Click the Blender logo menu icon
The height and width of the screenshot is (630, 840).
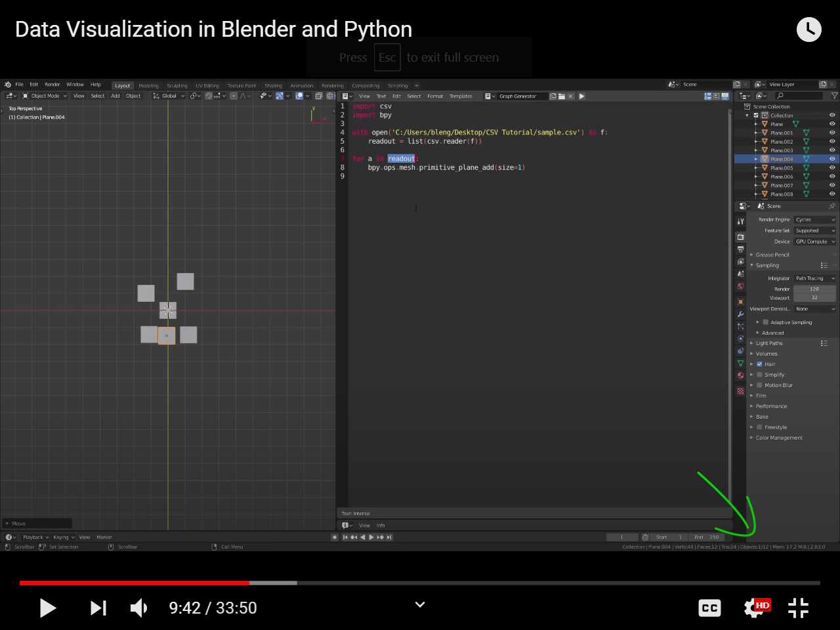pyautogui.click(x=8, y=85)
